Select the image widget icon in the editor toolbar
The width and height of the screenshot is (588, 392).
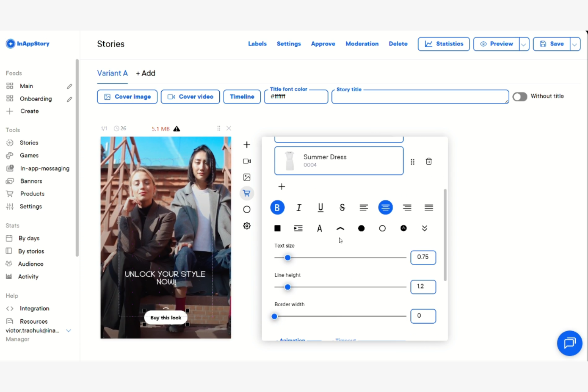[247, 177]
